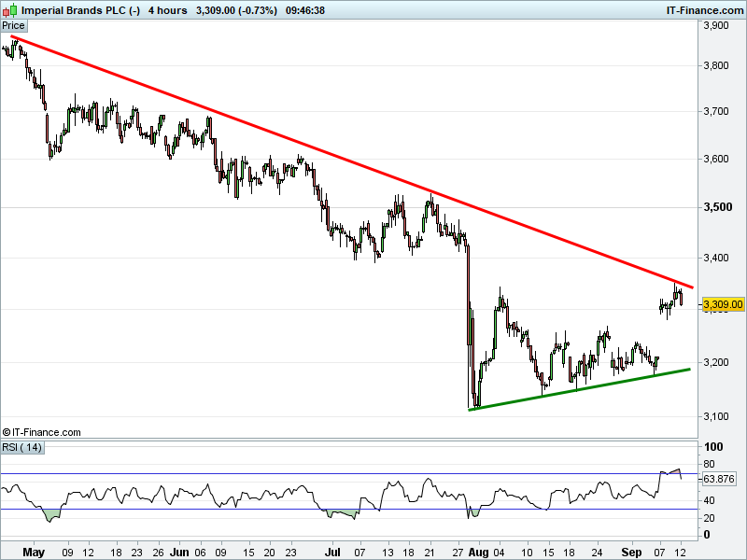Click the 3,400 price axis label
747x560 pixels.
pyautogui.click(x=716, y=259)
